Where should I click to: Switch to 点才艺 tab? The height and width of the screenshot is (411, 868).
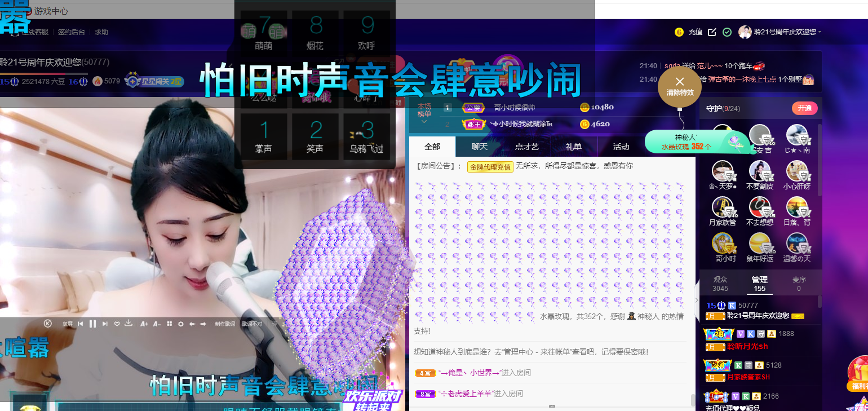pyautogui.click(x=527, y=147)
